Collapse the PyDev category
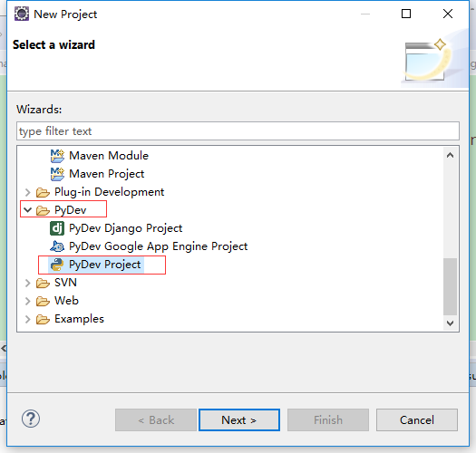 [x=27, y=210]
